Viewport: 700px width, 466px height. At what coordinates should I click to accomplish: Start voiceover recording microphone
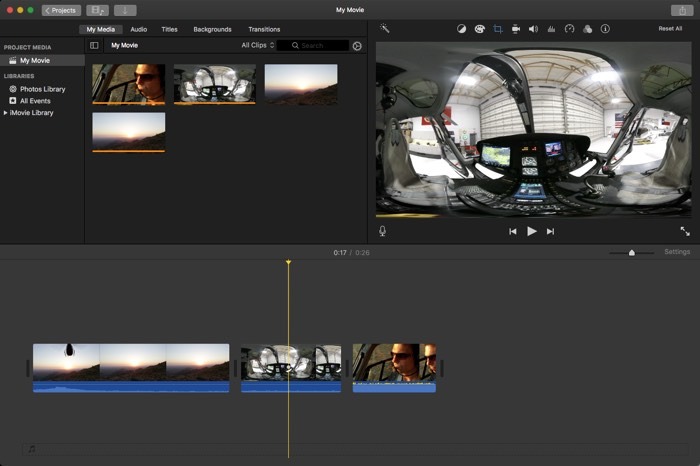pos(383,231)
